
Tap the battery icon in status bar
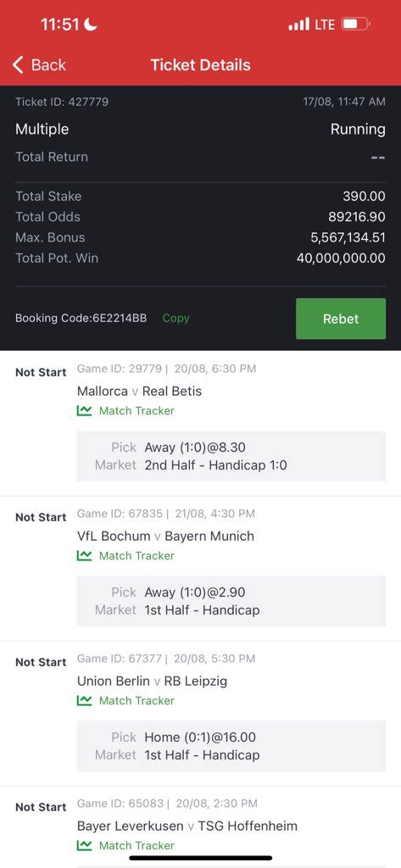tap(355, 25)
